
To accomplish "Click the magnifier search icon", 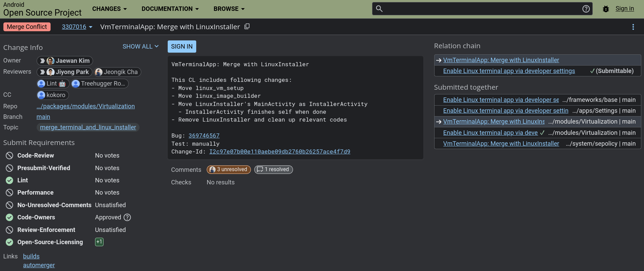I will pos(379,9).
